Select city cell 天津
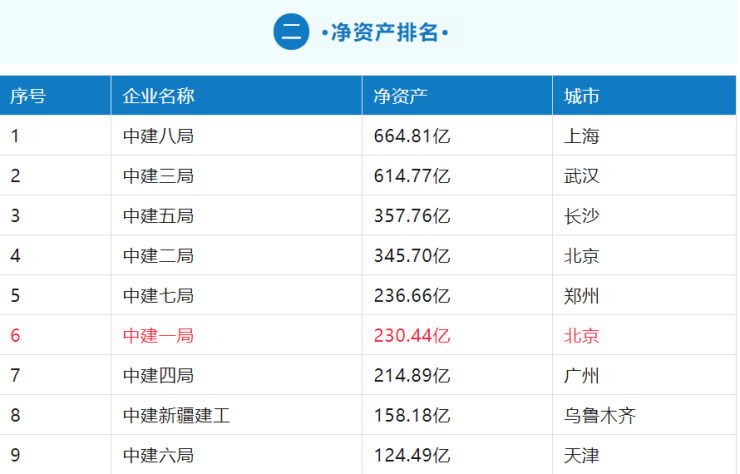 581,456
